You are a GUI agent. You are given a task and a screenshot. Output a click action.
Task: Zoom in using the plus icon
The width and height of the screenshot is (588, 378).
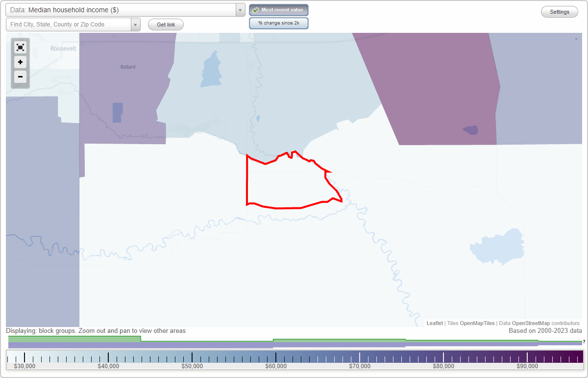20,62
